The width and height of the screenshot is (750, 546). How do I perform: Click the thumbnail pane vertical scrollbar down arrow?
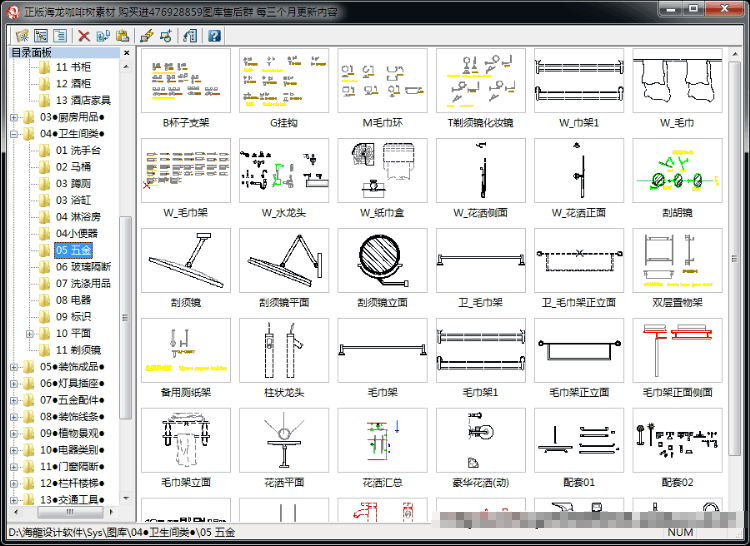click(735, 516)
